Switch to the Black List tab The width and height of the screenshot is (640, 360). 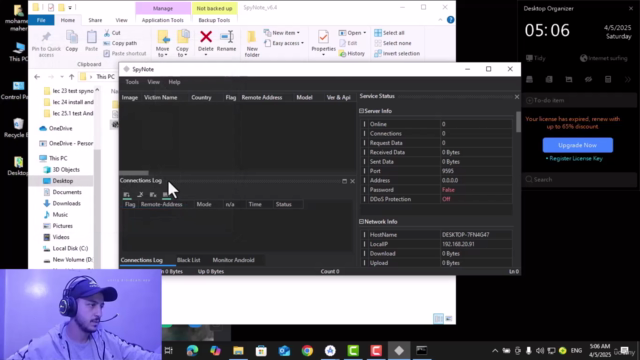[189, 260]
